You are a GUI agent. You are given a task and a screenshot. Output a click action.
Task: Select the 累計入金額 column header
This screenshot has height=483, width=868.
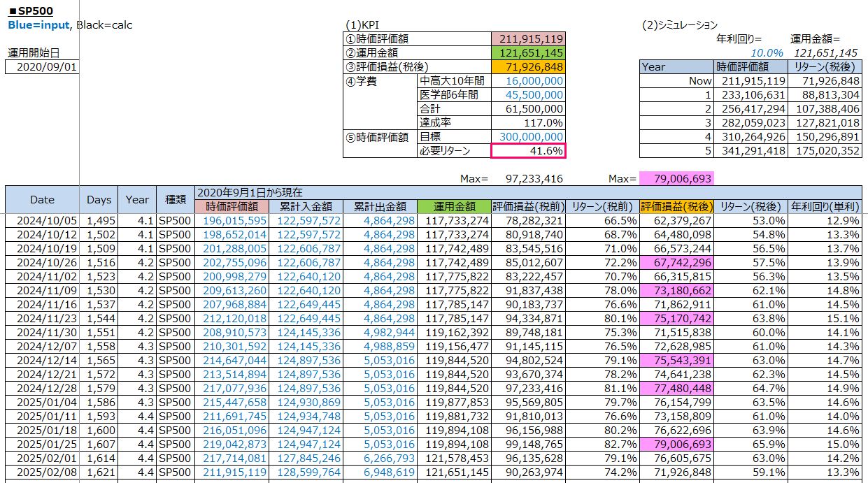click(307, 207)
